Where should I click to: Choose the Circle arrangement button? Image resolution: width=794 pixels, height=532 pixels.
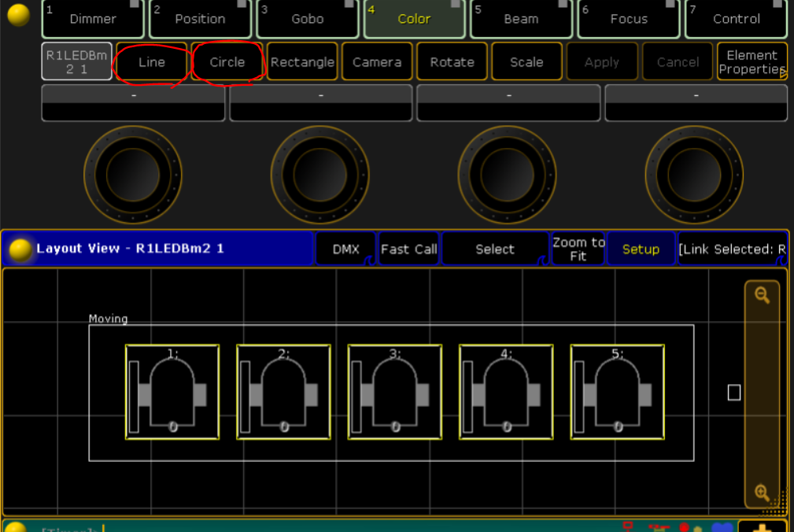click(227, 61)
